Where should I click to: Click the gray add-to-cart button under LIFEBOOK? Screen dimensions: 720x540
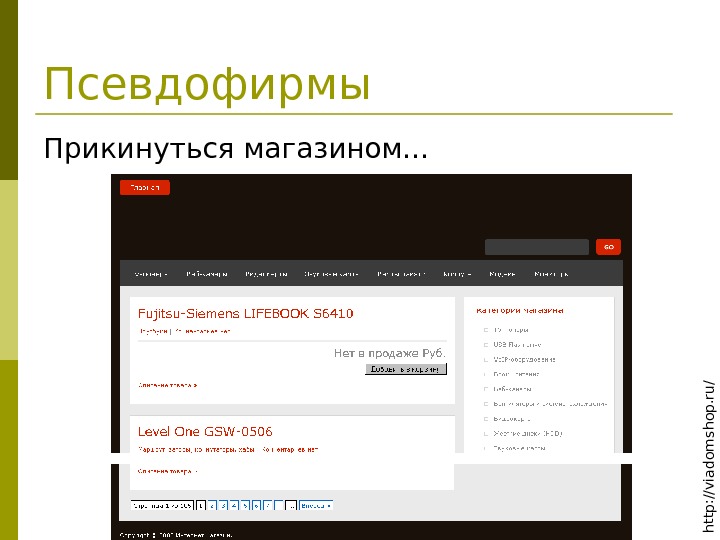tap(406, 369)
